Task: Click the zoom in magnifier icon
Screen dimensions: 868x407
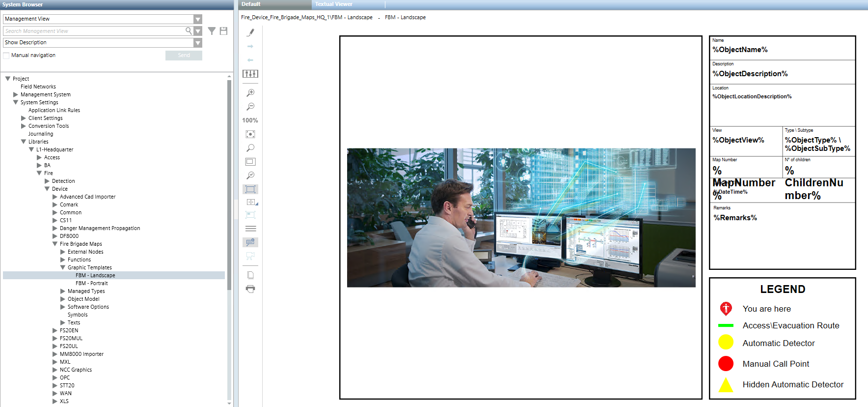Action: tap(250, 92)
